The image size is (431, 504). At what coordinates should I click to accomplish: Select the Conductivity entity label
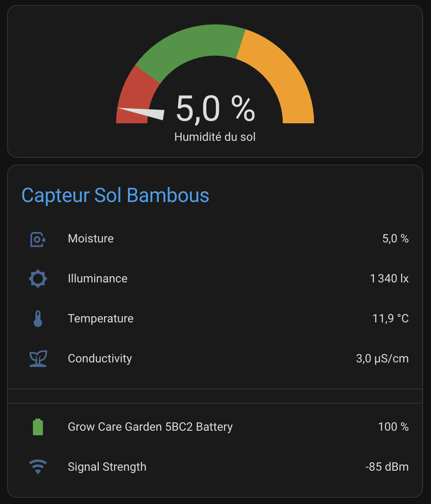(x=100, y=359)
